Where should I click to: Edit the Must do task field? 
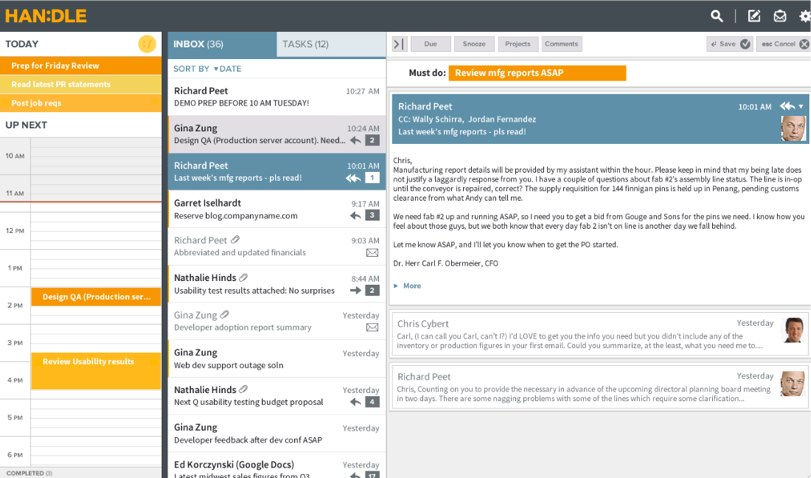click(x=537, y=73)
